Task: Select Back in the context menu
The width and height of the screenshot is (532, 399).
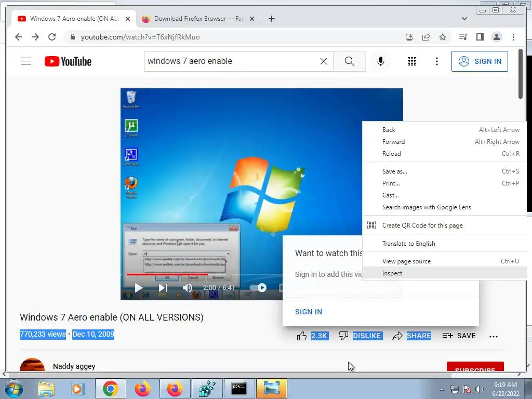Action: coord(445,129)
